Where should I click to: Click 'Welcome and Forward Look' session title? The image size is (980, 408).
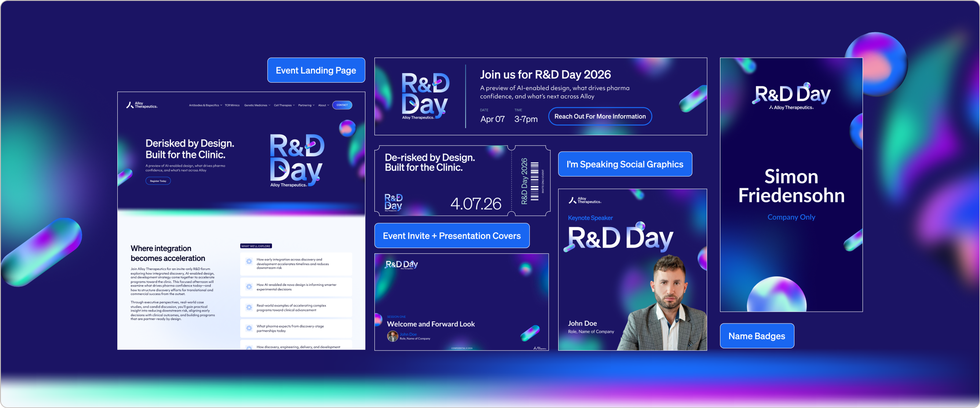click(x=431, y=324)
